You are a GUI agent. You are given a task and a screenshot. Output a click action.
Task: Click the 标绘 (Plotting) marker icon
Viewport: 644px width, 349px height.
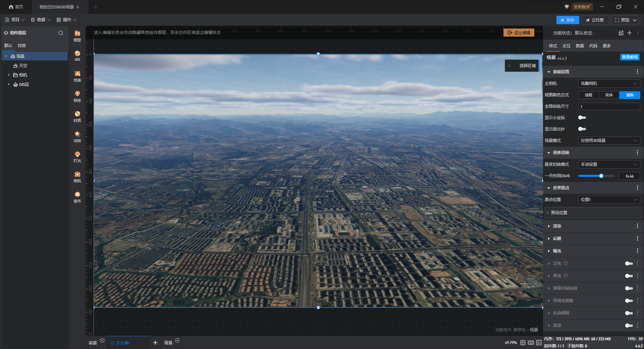(x=77, y=96)
